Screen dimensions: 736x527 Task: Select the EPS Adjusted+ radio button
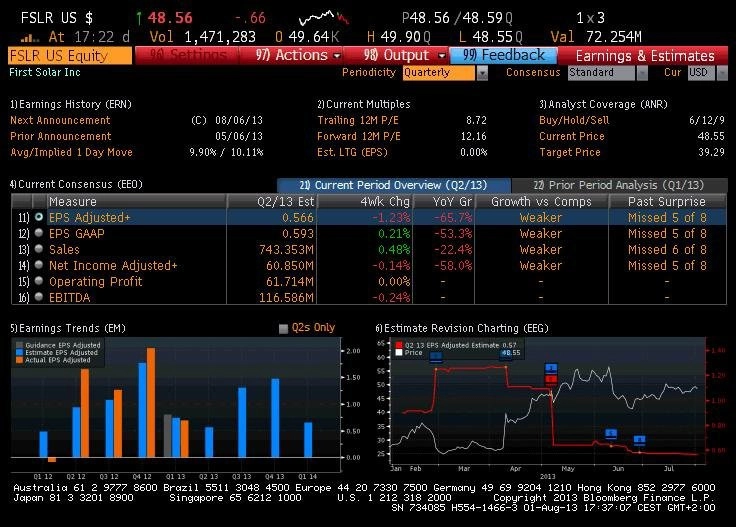tap(39, 217)
